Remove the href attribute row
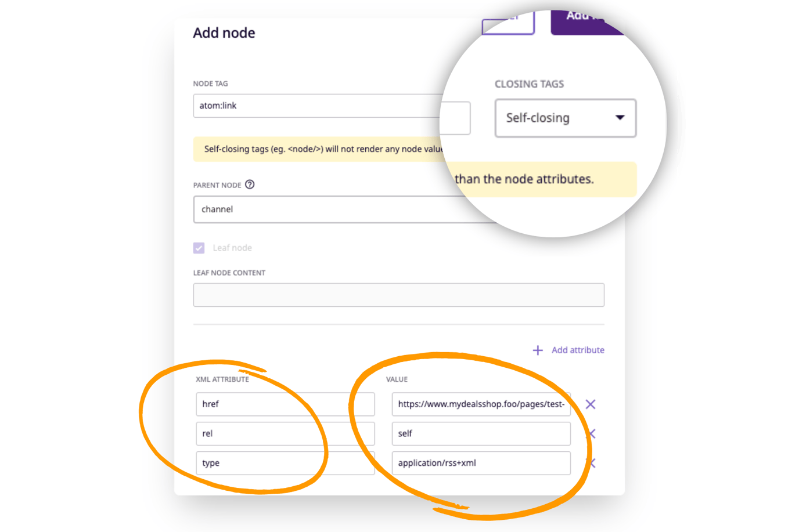799x532 pixels. point(591,404)
